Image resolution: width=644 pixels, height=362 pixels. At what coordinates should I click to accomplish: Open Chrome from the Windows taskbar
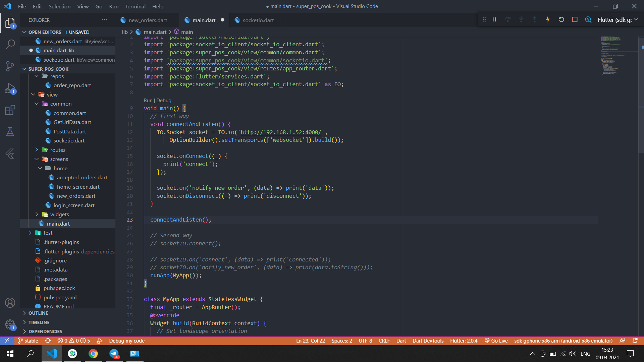[93, 354]
